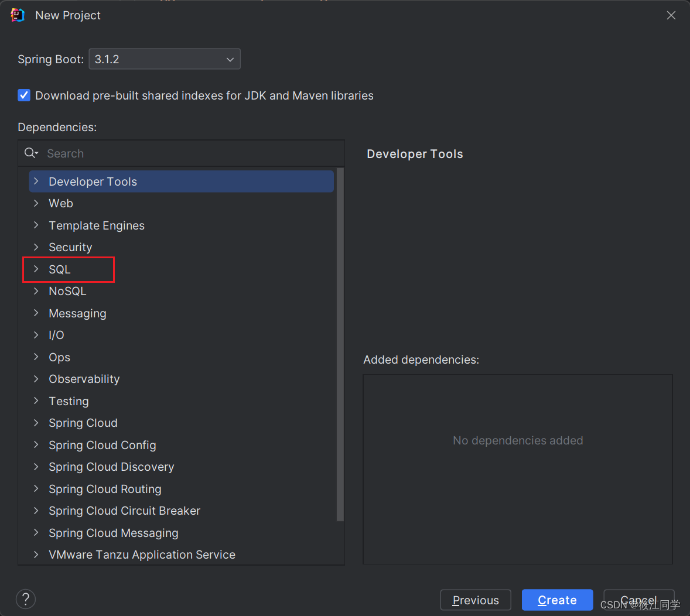Expand the Template Engines chevron

[36, 225]
